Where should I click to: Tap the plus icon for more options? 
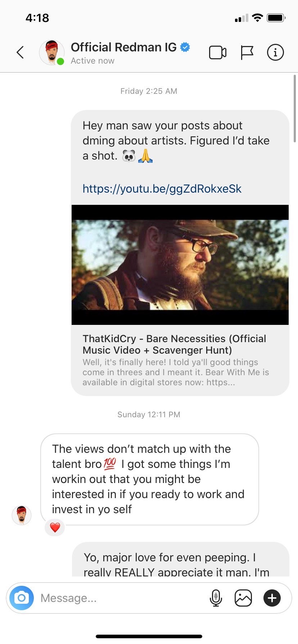tap(272, 598)
